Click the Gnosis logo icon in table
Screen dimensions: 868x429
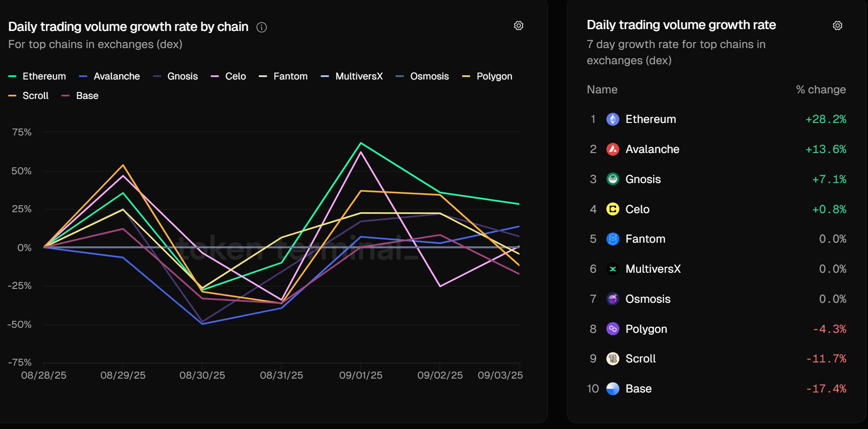pyautogui.click(x=612, y=179)
